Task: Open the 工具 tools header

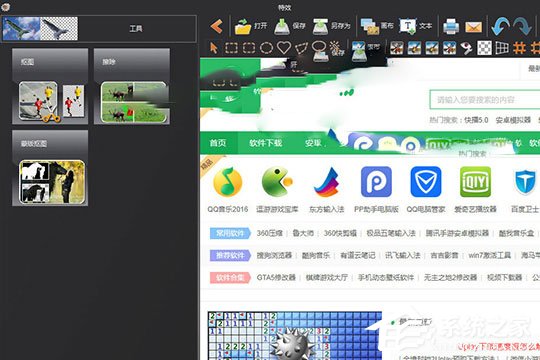Action: click(x=136, y=29)
